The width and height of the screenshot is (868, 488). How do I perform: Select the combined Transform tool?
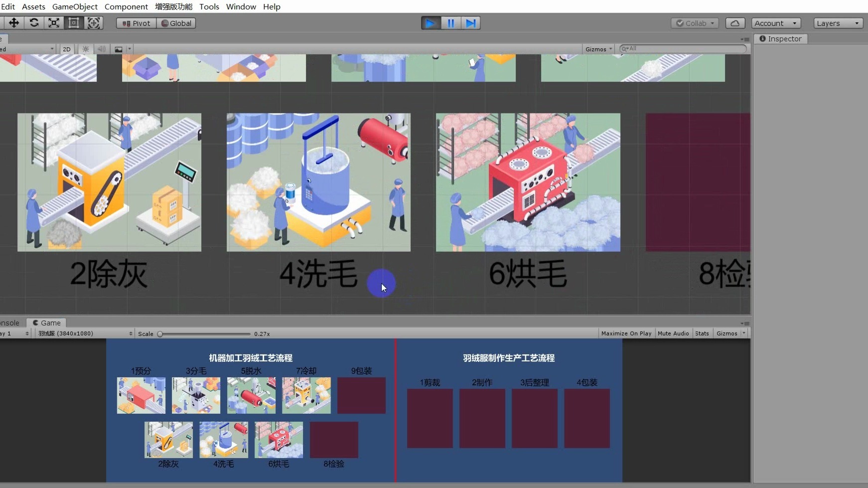[94, 23]
